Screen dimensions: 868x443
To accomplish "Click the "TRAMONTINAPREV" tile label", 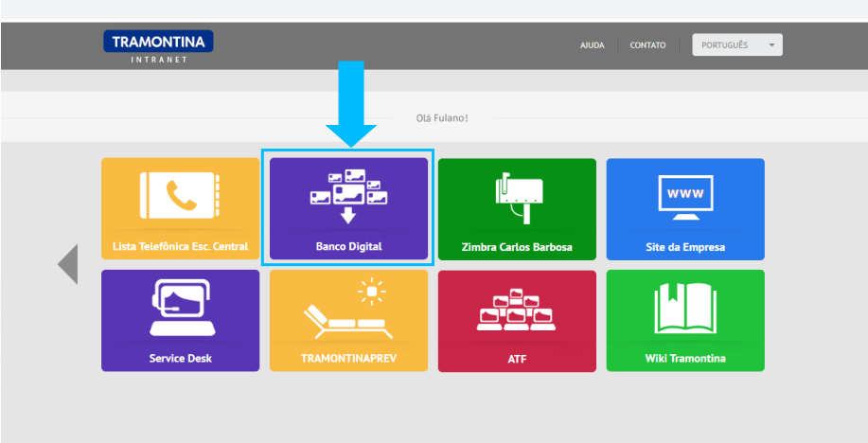I will [x=348, y=358].
